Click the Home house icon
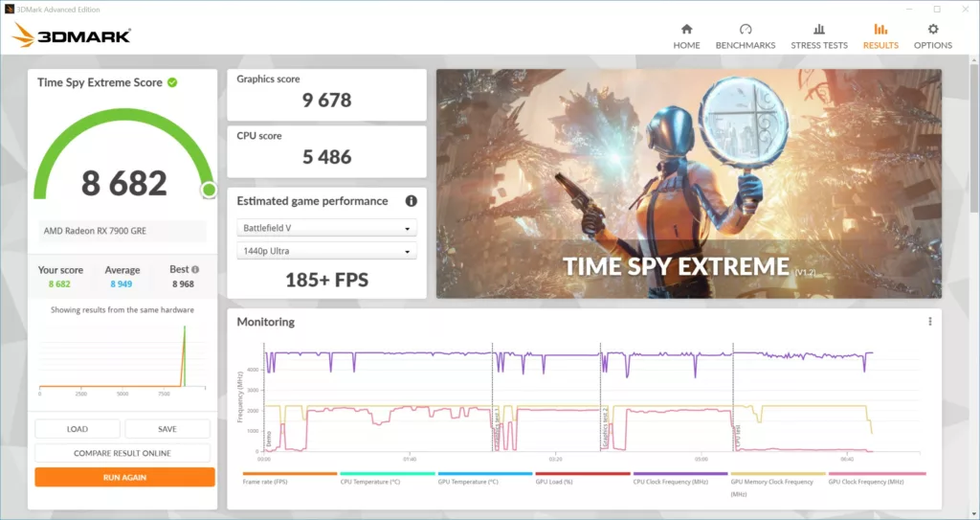This screenshot has height=520, width=980. (x=686, y=29)
